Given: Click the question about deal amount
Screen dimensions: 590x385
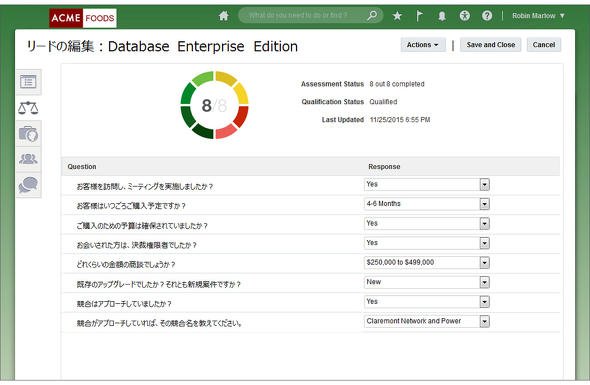Looking at the screenshot, I should click(126, 265).
